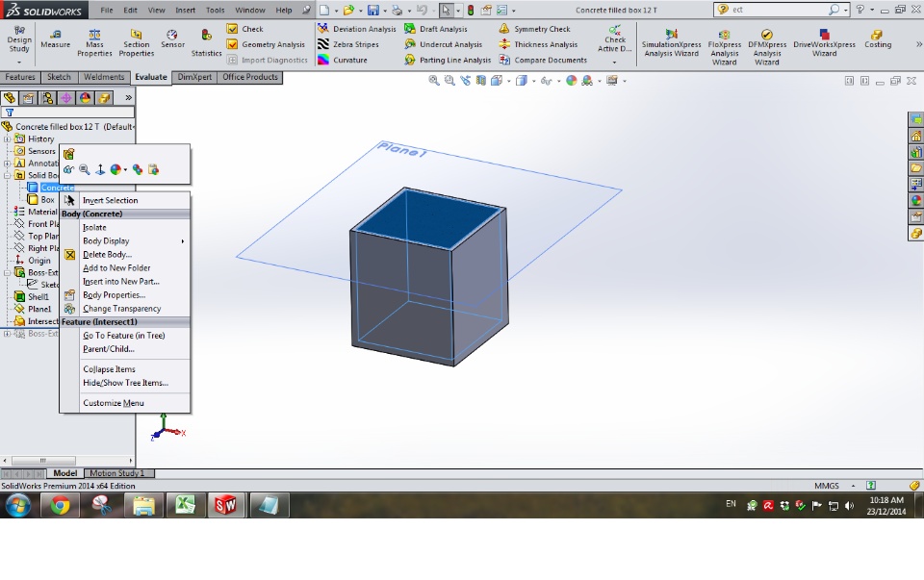This screenshot has height=580, width=924.
Task: Select the Box body in tree
Action: point(41,200)
